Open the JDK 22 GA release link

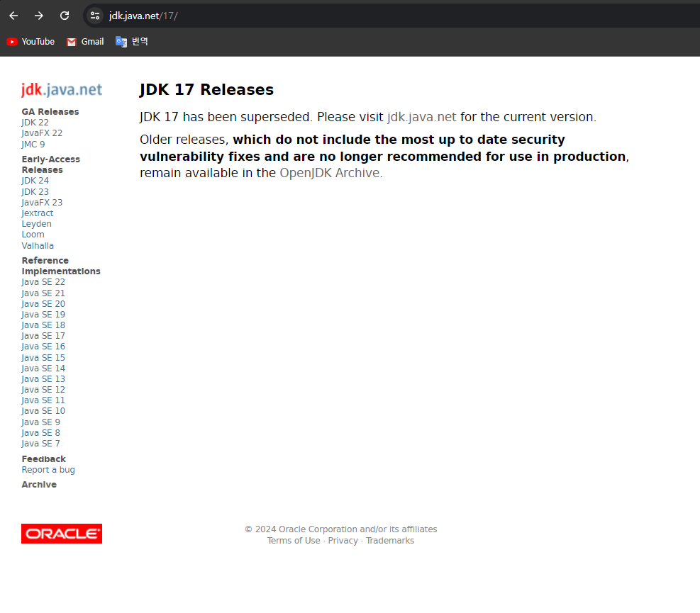[x=35, y=122]
